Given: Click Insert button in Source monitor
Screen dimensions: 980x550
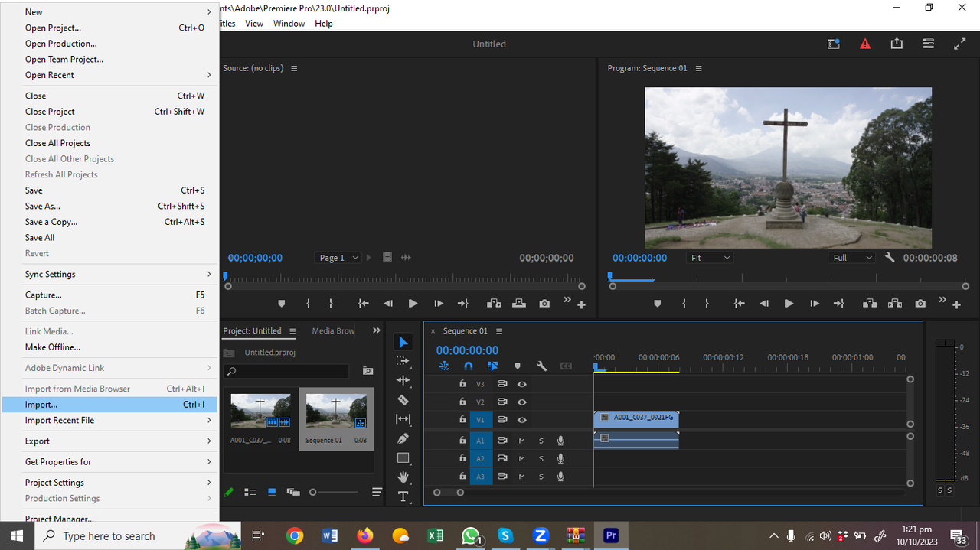Looking at the screenshot, I should pyautogui.click(x=494, y=304).
